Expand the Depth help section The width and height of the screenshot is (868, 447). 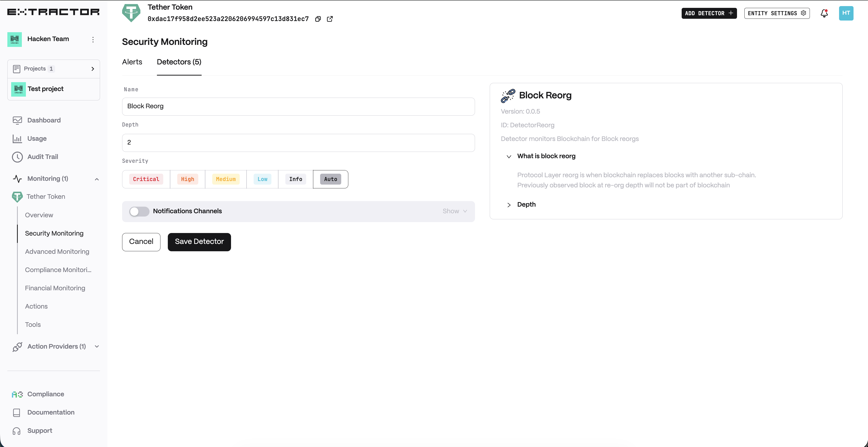pos(509,205)
